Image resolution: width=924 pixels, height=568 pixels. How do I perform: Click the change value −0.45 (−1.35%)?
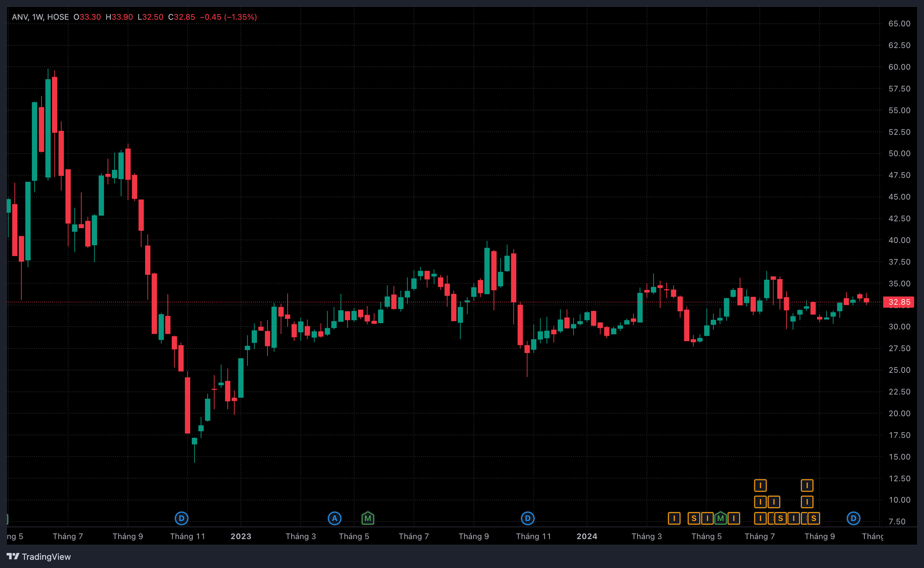(x=228, y=17)
